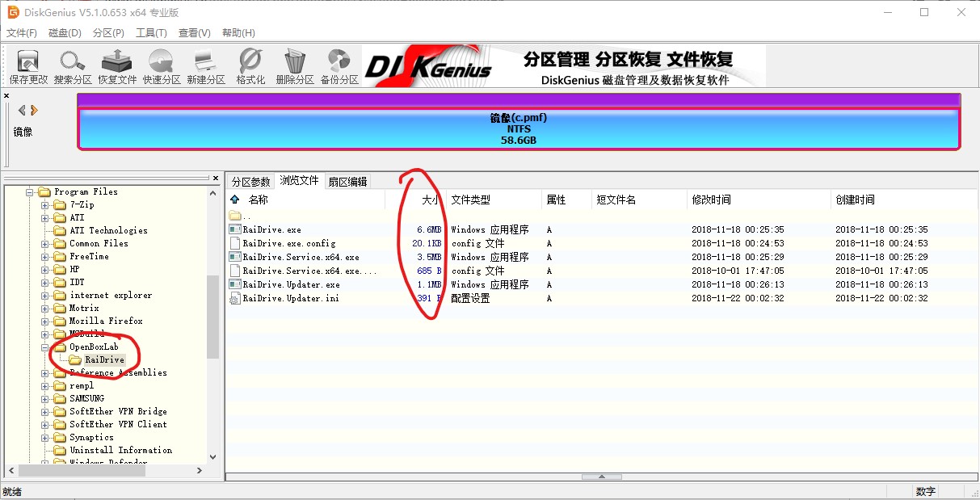This screenshot has width=980, height=500.
Task: Click the RaiDrive.exe.config file icon
Action: point(235,243)
